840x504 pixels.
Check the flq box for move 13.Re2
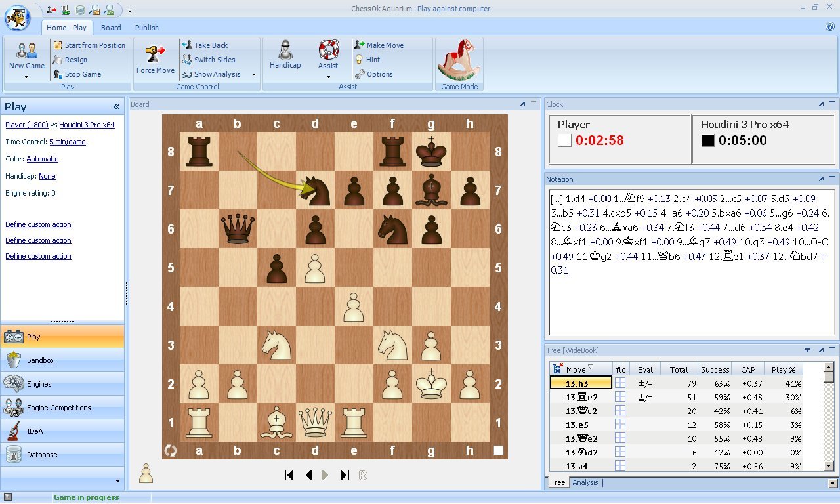[619, 396]
